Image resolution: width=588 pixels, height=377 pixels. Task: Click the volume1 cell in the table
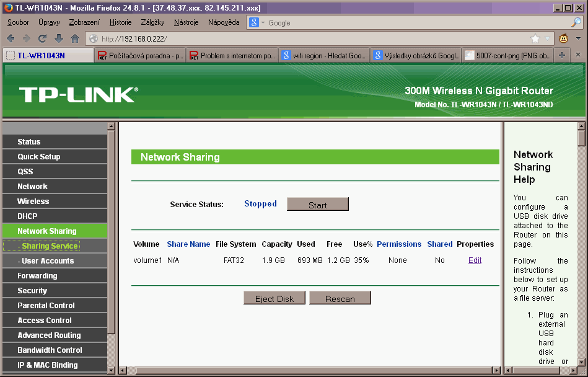[x=147, y=260]
